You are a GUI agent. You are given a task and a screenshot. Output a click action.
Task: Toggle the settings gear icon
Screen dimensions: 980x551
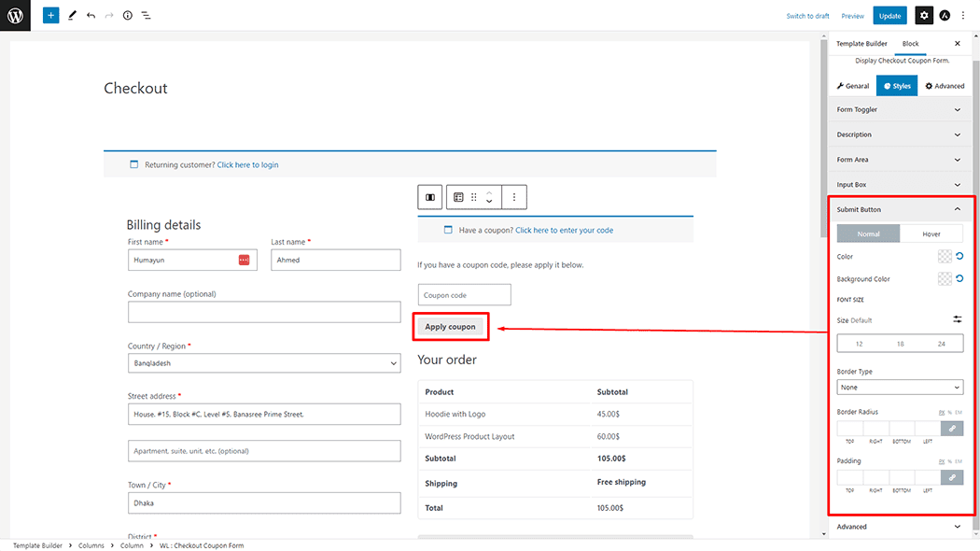pos(923,16)
